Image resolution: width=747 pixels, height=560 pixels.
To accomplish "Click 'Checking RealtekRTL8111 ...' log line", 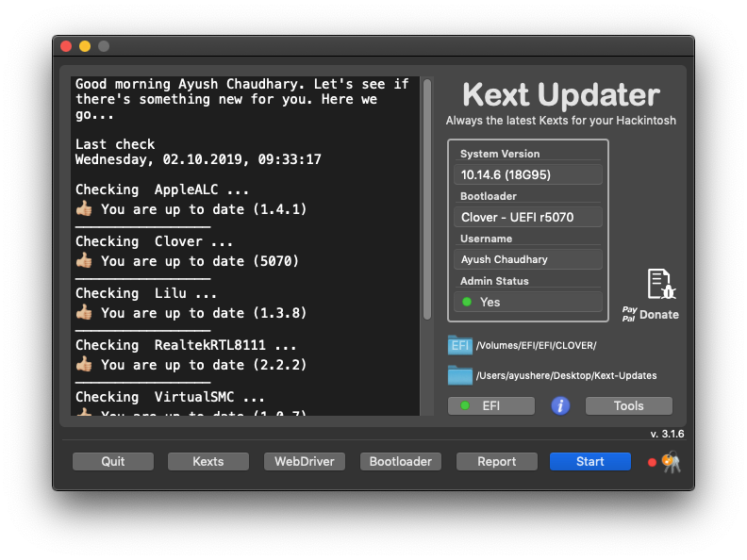I will 186,345.
